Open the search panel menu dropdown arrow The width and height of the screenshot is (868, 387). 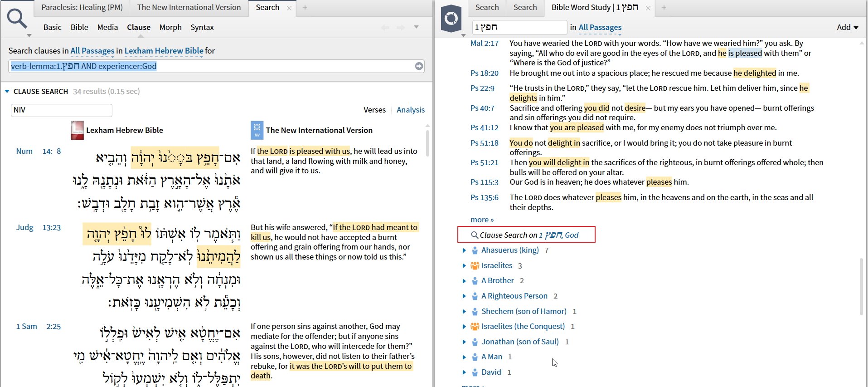click(29, 35)
